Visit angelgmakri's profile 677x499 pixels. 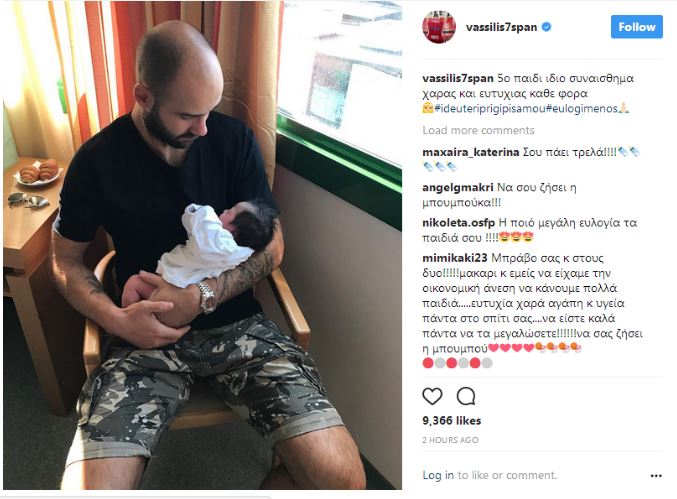(458, 187)
